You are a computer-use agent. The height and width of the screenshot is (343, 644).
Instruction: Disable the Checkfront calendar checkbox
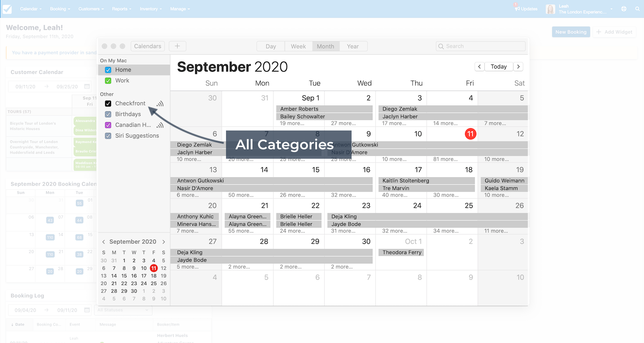(x=108, y=104)
